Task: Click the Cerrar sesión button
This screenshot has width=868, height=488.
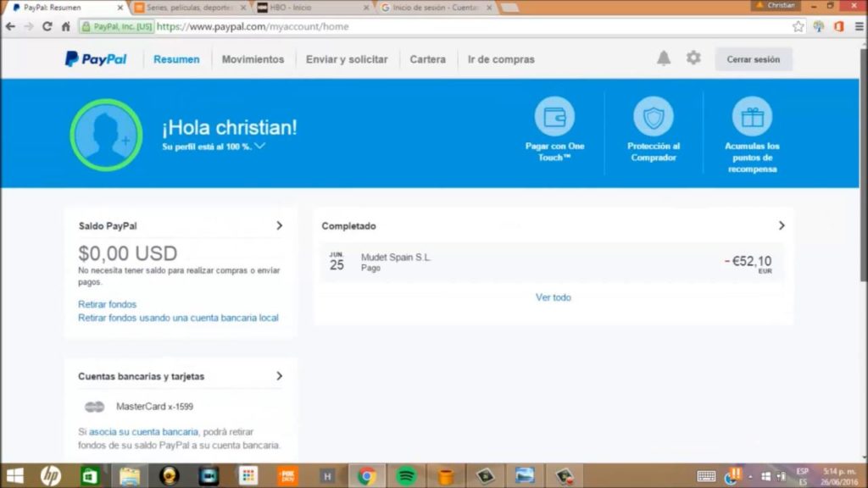Action: pyautogui.click(x=753, y=59)
